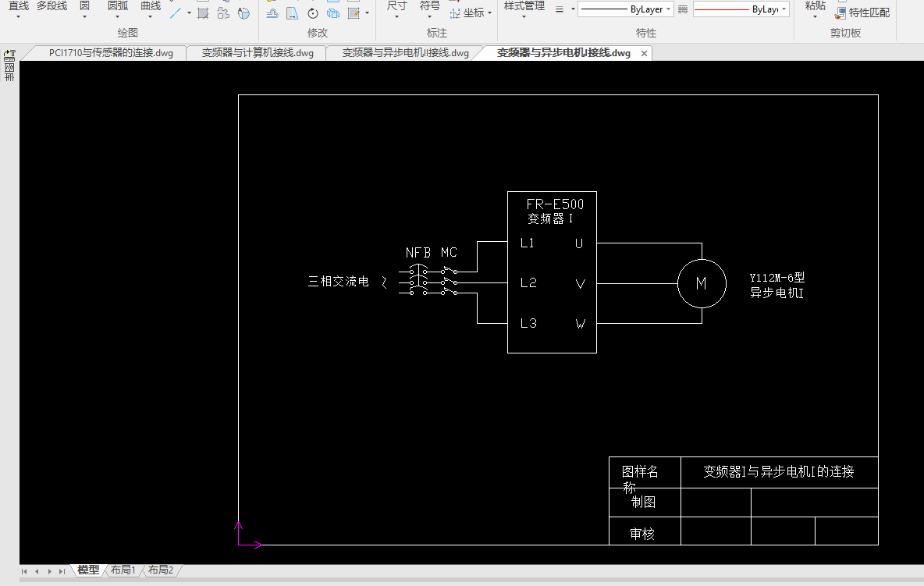Click the 标注 panel label
Image resolution: width=924 pixels, height=586 pixels.
tap(437, 34)
